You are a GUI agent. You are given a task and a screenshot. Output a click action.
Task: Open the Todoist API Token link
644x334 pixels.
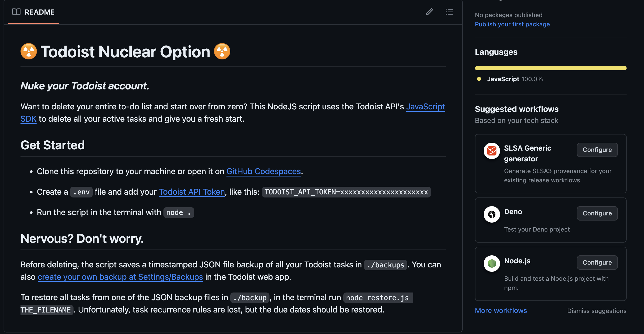(191, 192)
